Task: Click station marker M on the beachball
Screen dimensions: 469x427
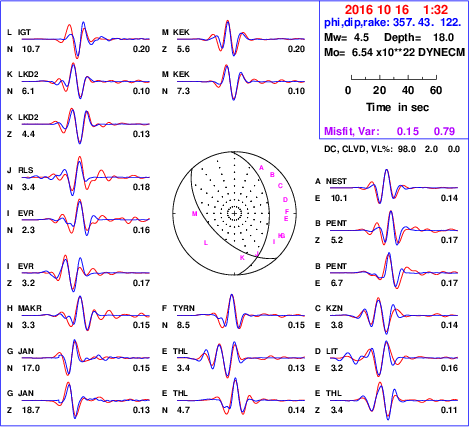Action: 195,214
